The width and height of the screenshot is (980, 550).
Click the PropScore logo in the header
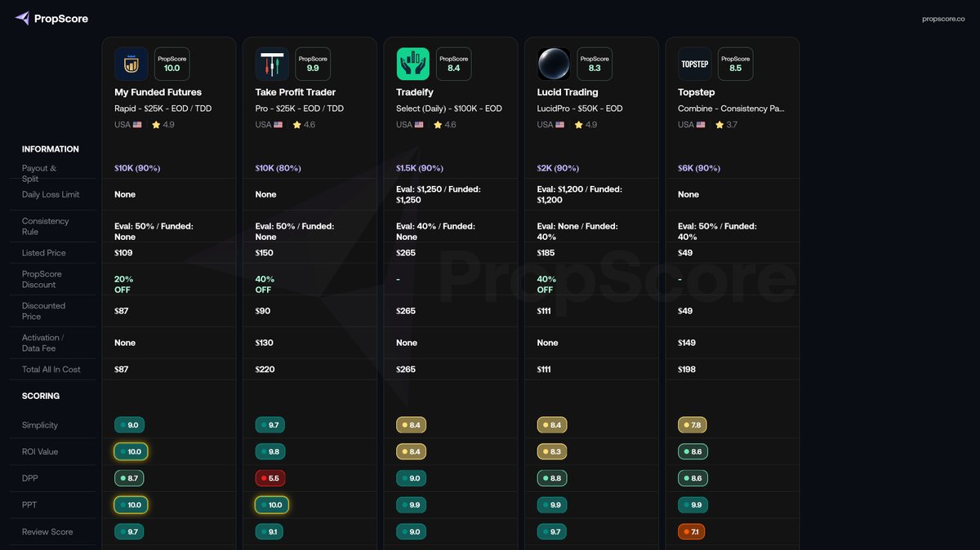[x=51, y=18]
